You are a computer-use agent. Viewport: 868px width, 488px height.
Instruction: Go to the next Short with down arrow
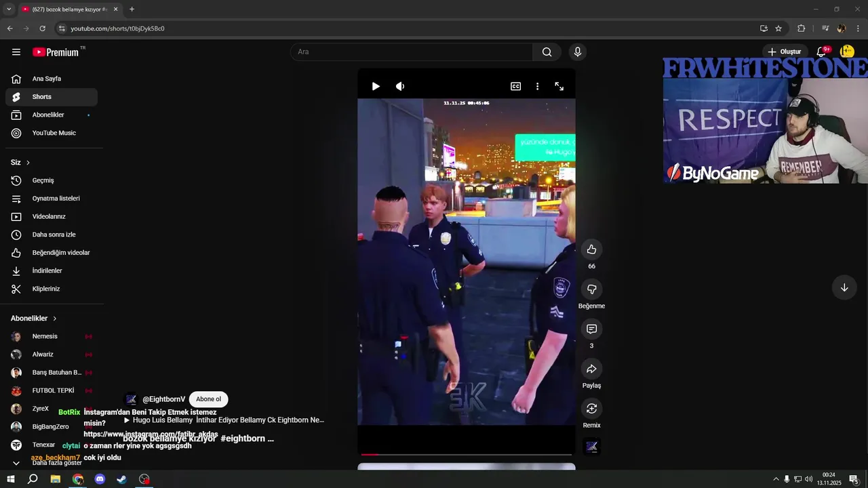click(844, 287)
